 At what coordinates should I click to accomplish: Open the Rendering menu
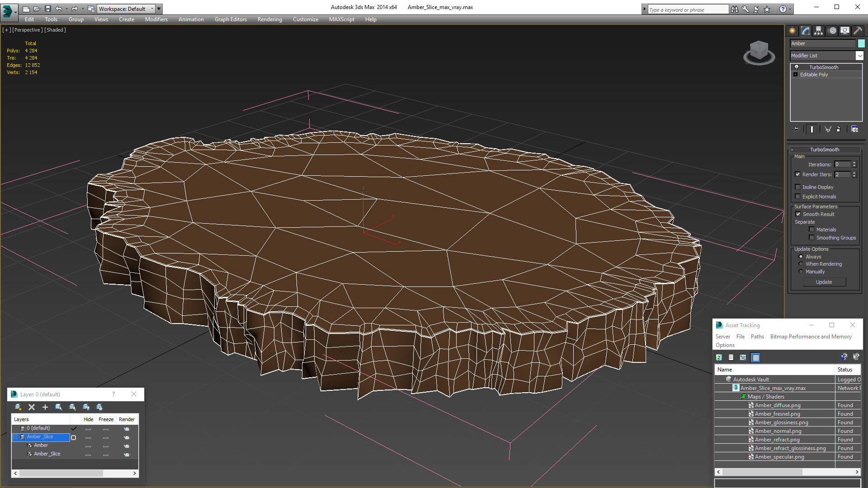(x=269, y=19)
